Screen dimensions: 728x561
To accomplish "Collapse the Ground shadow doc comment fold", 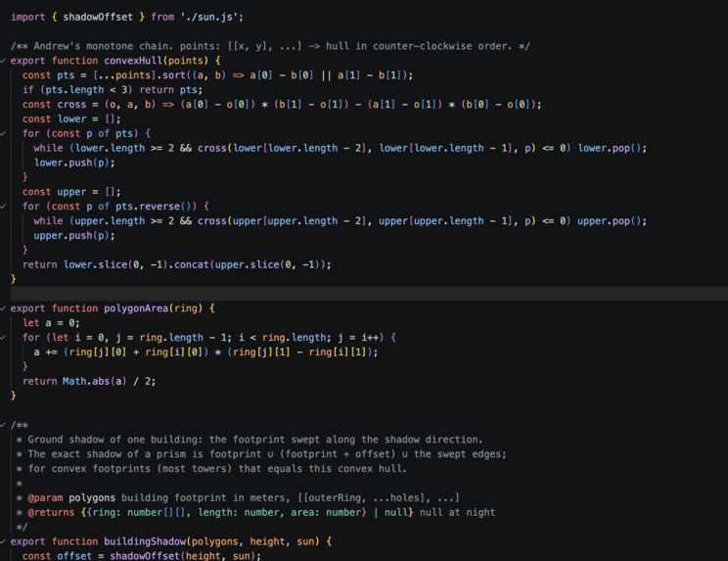I will tap(3, 425).
